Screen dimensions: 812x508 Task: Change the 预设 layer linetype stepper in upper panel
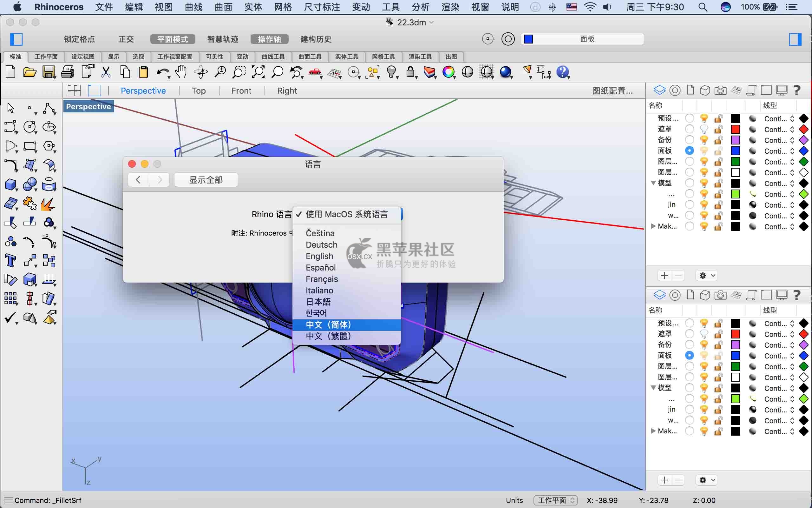pyautogui.click(x=792, y=119)
